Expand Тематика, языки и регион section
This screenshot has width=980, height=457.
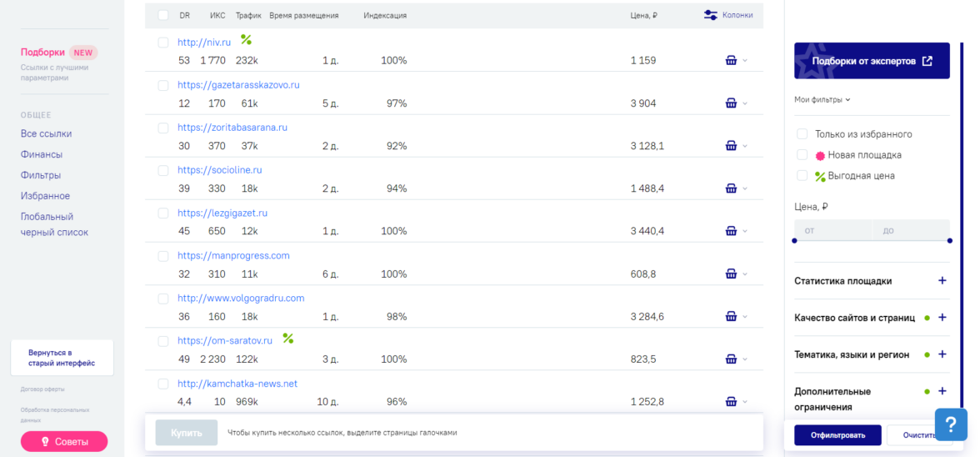(x=942, y=354)
